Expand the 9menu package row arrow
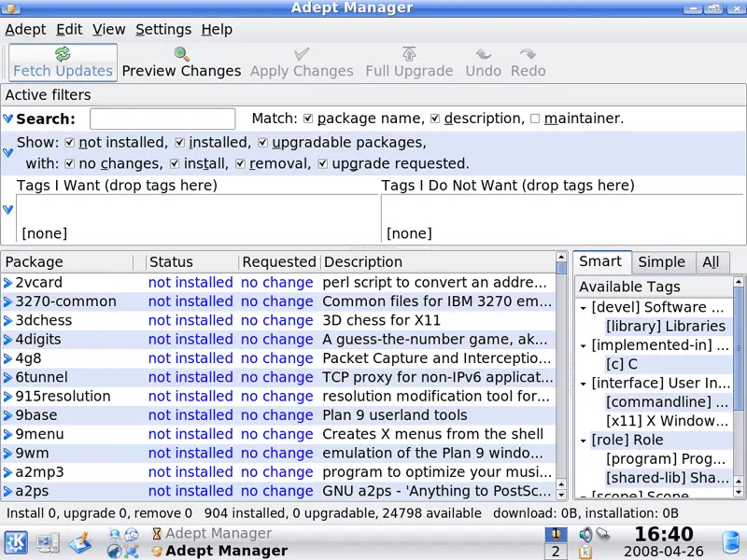 (7, 434)
